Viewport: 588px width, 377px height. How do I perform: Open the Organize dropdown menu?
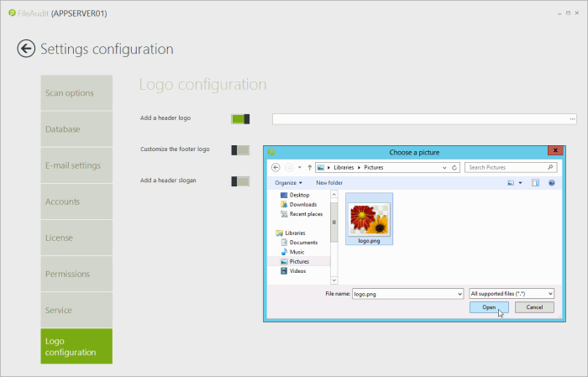click(x=288, y=182)
